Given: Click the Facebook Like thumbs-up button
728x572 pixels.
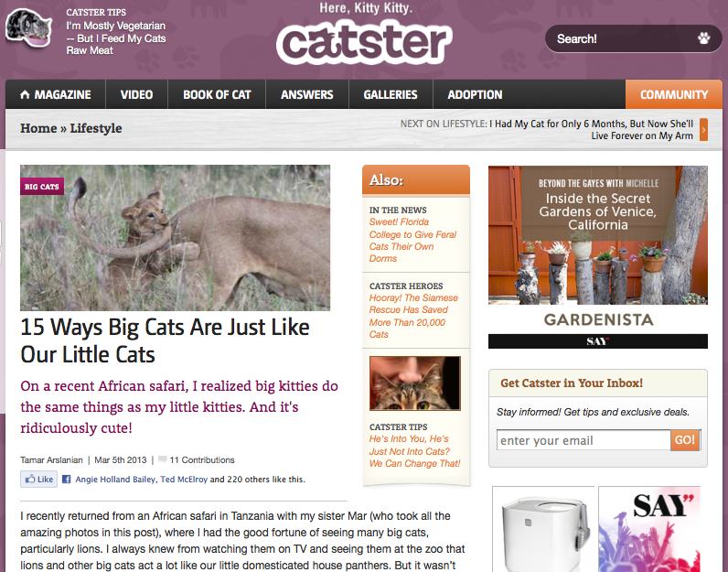Looking at the screenshot, I should [x=38, y=479].
